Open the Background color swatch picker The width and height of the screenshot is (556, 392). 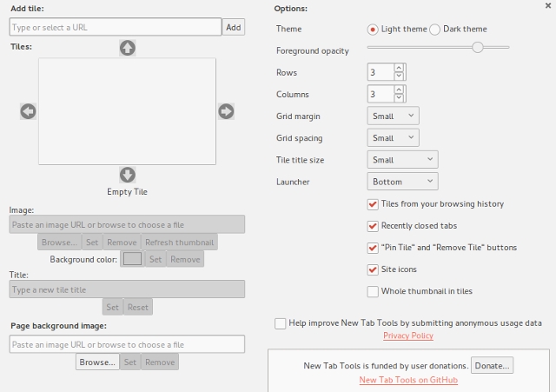click(132, 259)
